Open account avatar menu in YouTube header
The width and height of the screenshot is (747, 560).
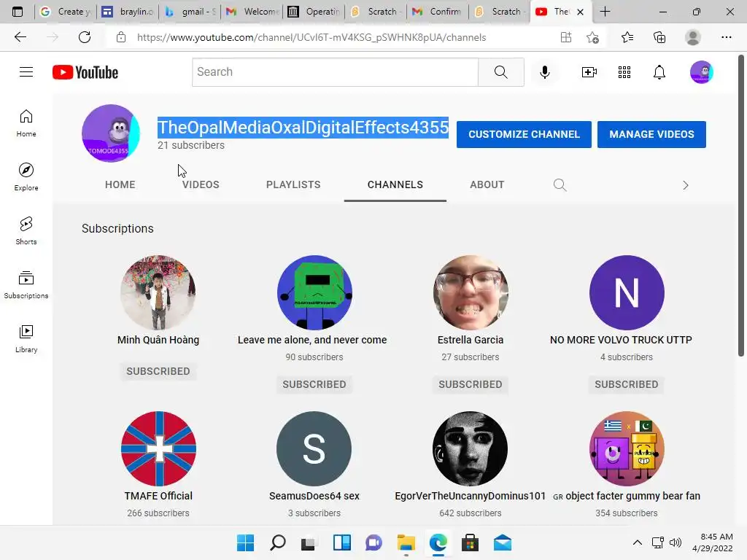[701, 72]
